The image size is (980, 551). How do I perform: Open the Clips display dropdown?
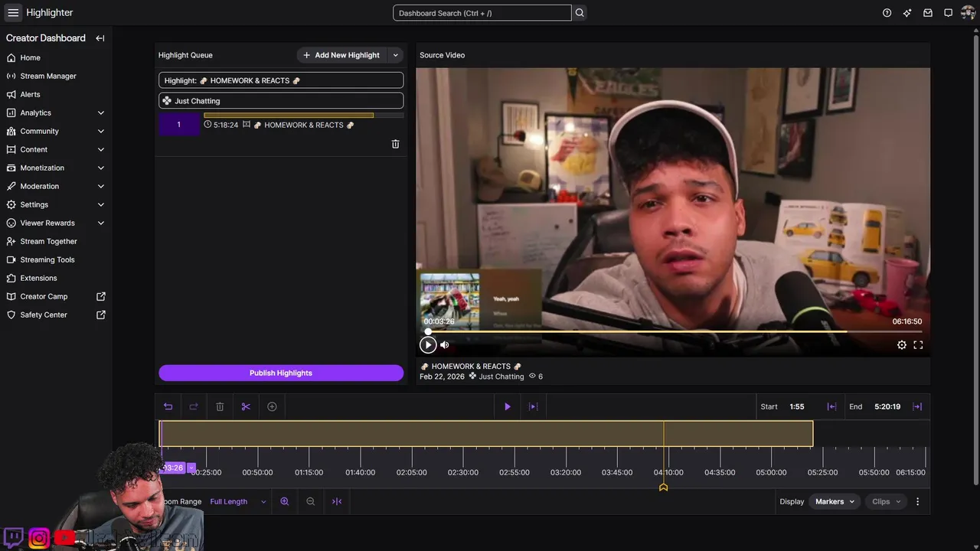pos(887,501)
